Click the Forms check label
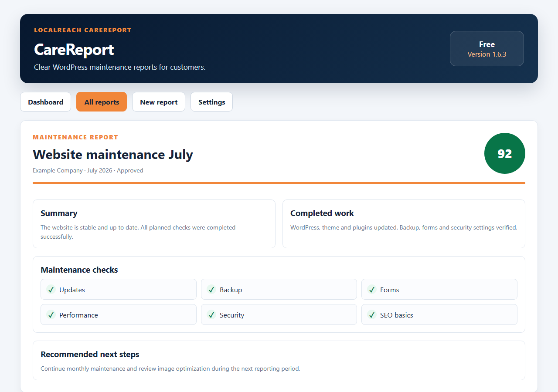Screen dimensions: 558x392 point(389,290)
